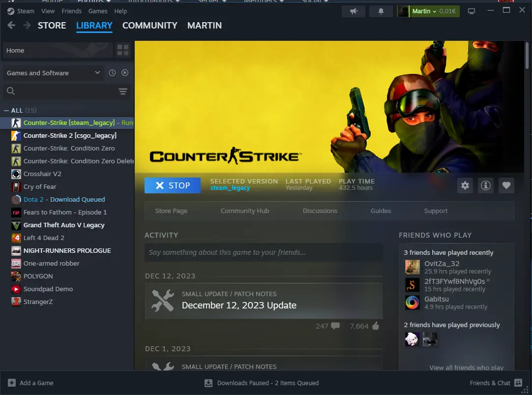The width and height of the screenshot is (532, 395).
Task: Expand Games and Software filter dropdown
Action: click(53, 73)
